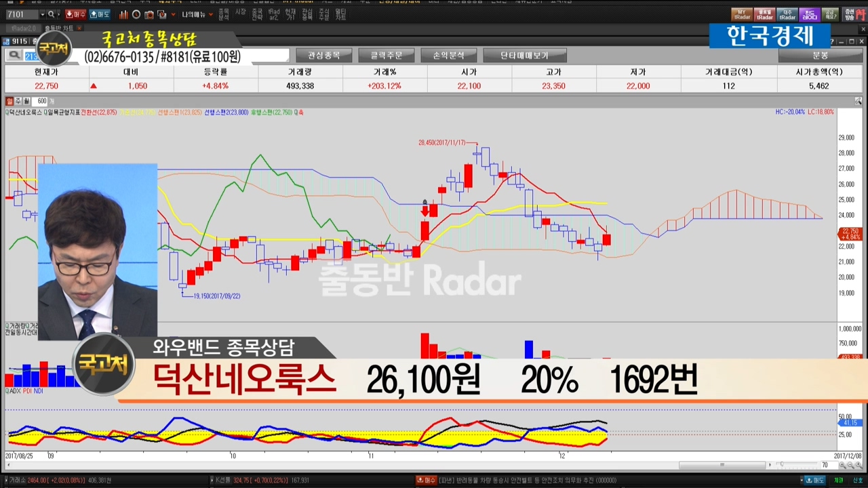This screenshot has width=868, height=488.
Task: Switch to the tRadar2.0 tab
Action: [22, 28]
